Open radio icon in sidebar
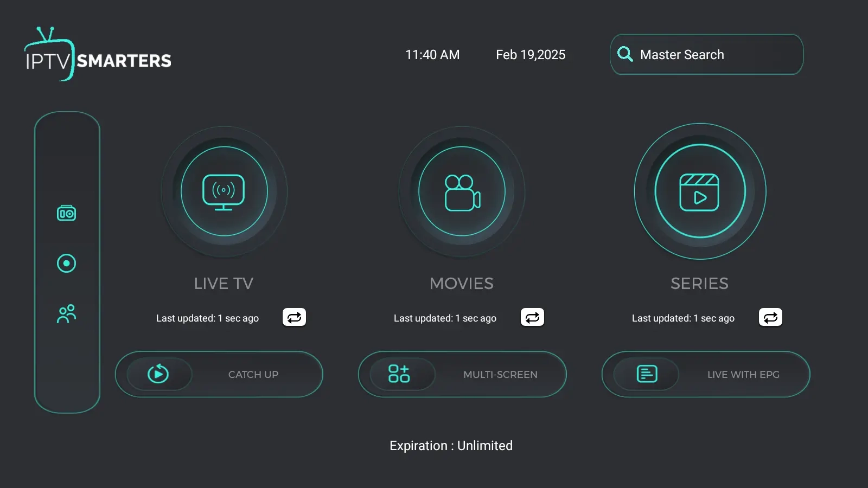This screenshot has height=488, width=868. tap(67, 213)
